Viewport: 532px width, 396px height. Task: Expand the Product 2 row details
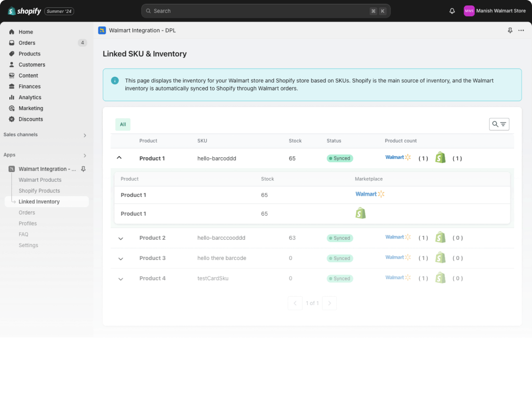coord(120,238)
